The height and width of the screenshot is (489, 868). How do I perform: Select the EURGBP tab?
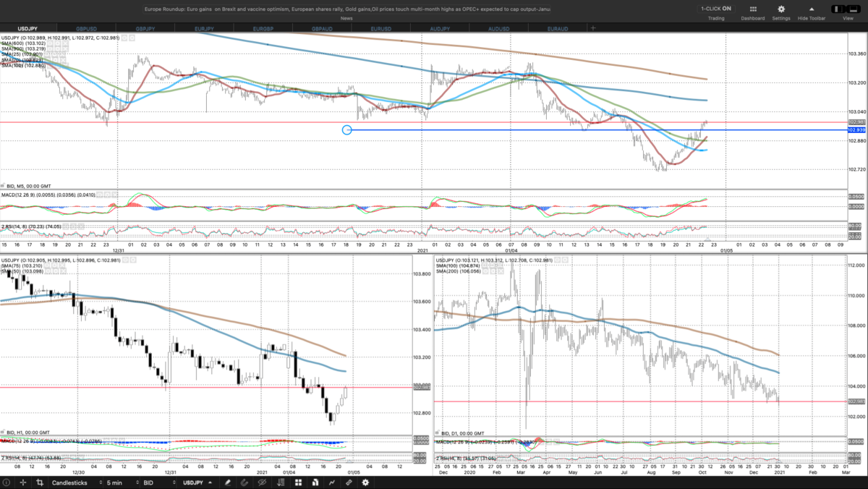[263, 27]
